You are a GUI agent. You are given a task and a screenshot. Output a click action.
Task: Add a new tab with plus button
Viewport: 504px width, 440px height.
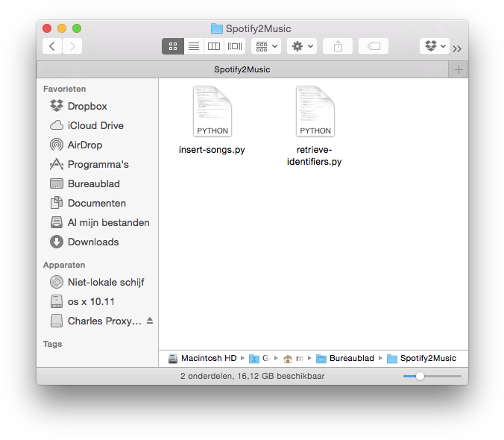[x=459, y=70]
